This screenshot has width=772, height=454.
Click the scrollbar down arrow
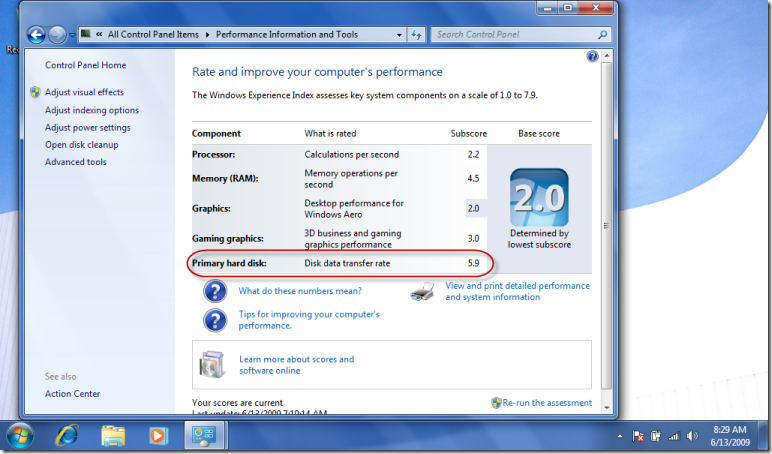[x=607, y=407]
